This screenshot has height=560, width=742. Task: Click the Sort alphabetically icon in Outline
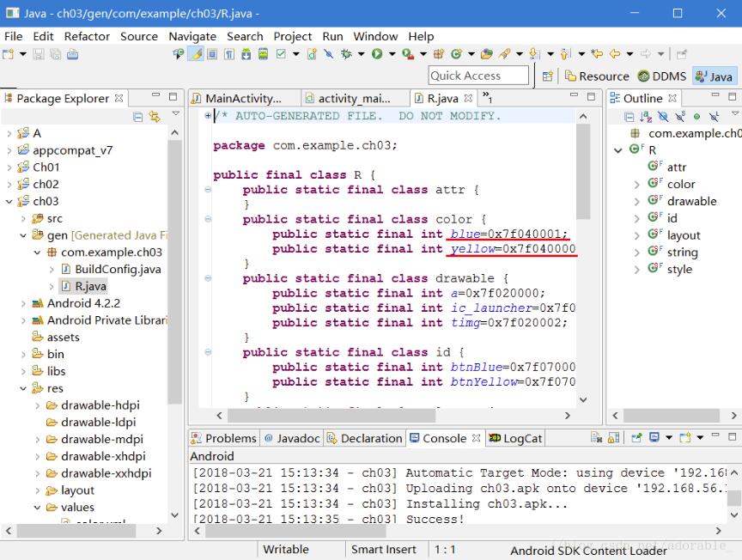(647, 117)
